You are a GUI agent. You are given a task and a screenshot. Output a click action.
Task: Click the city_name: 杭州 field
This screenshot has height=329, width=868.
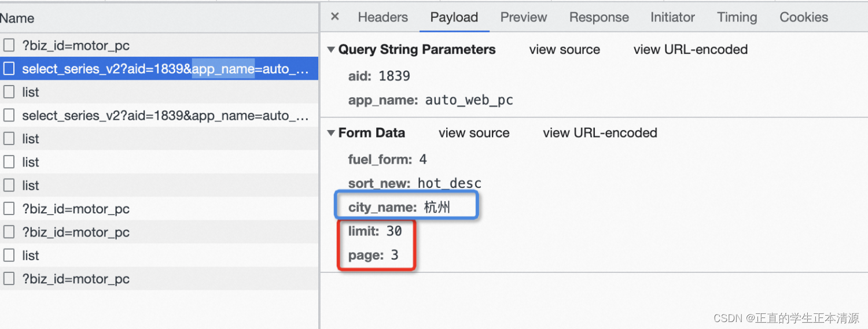(x=399, y=207)
